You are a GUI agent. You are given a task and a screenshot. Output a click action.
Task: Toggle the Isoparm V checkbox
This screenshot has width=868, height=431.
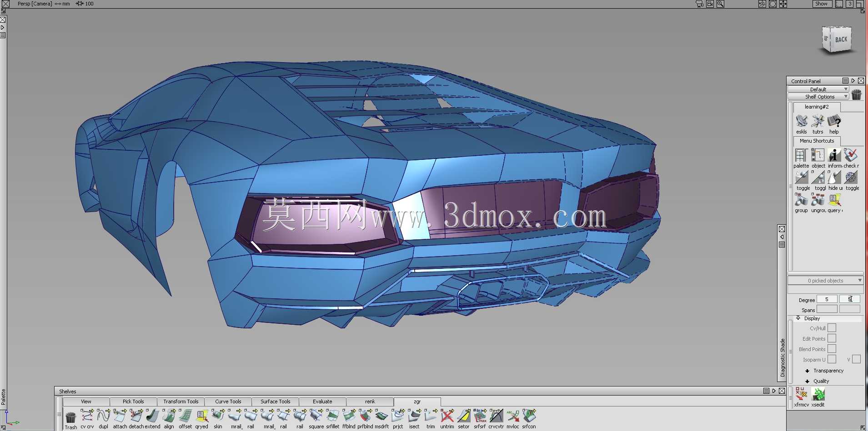856,359
